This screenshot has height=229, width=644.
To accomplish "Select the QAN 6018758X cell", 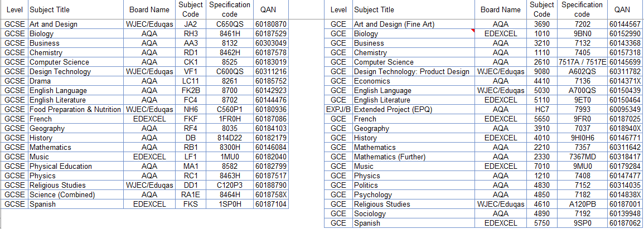I will pos(271,194).
